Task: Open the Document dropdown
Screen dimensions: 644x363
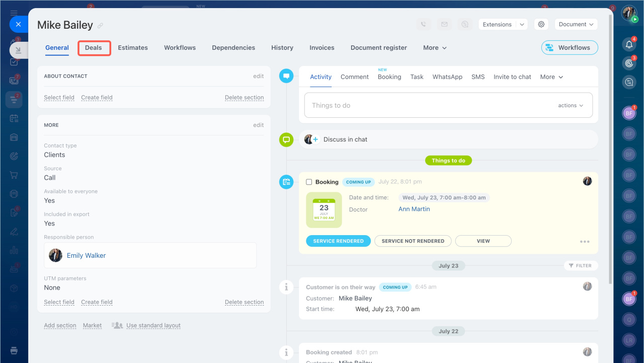Action: 576,24
